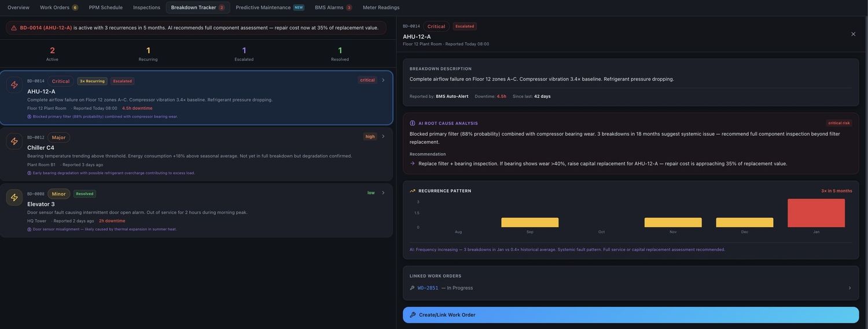
Task: Click the 'critical' severity tag on AHU-12-A card
Action: pyautogui.click(x=367, y=80)
